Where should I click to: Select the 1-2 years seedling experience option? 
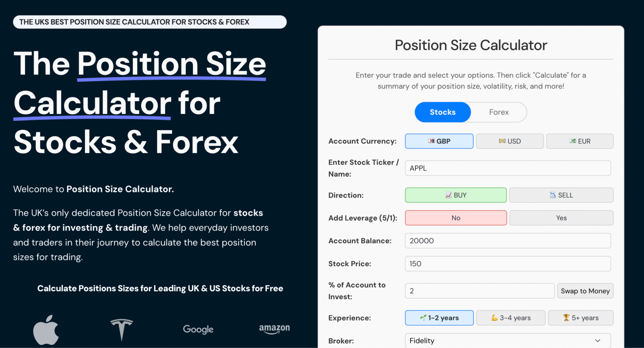(x=439, y=318)
